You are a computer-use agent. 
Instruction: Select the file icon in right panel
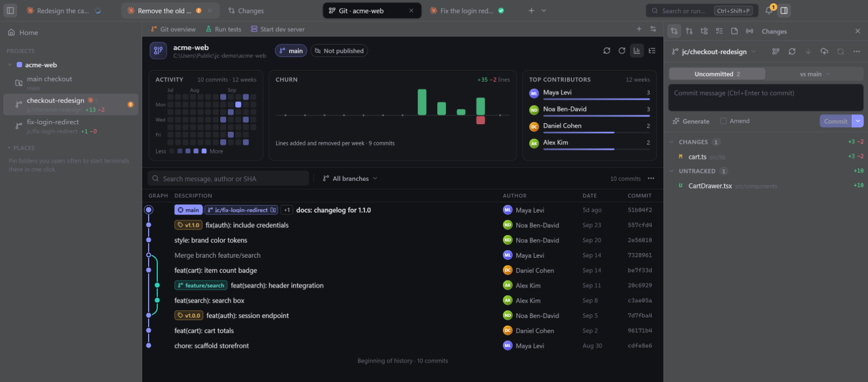coord(735,31)
